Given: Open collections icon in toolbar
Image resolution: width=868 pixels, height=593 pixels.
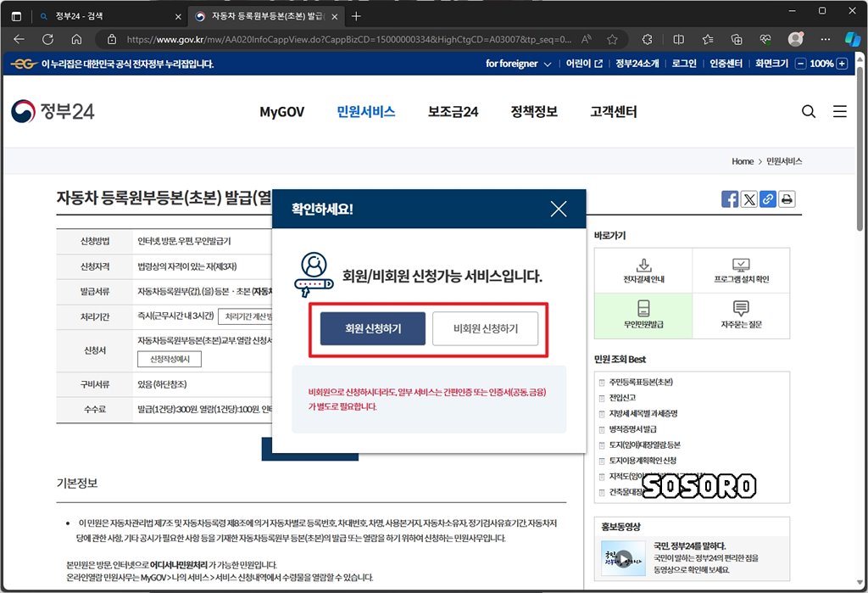Looking at the screenshot, I should point(737,39).
